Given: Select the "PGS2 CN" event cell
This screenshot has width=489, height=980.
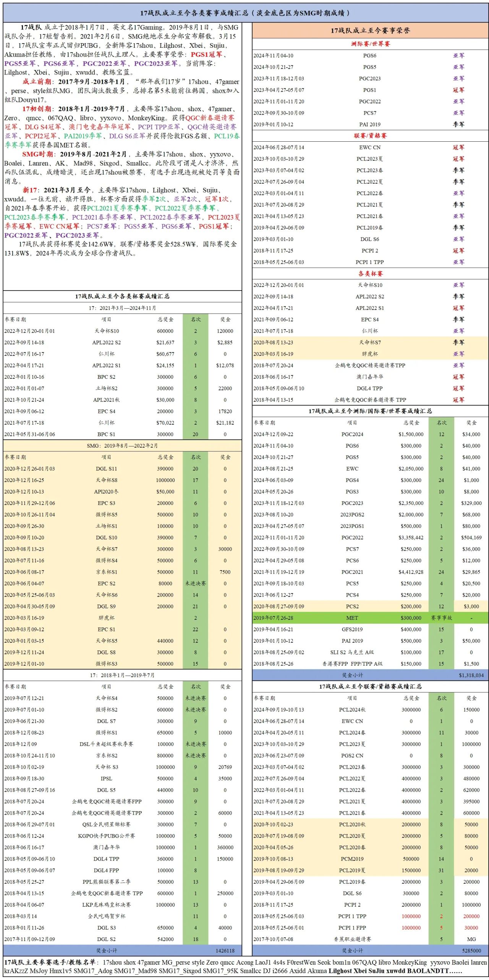Looking at the screenshot, I should pyautogui.click(x=352, y=755).
